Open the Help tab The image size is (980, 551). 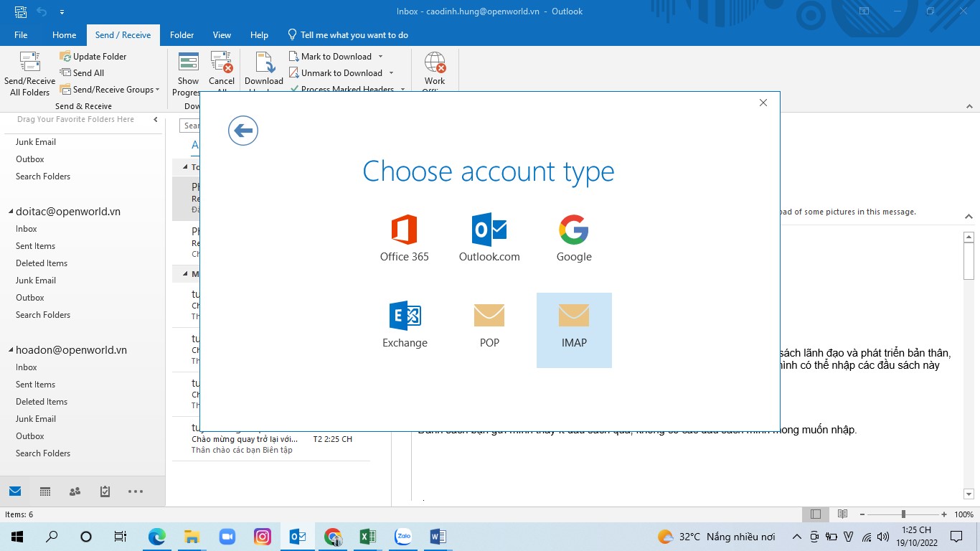[259, 34]
